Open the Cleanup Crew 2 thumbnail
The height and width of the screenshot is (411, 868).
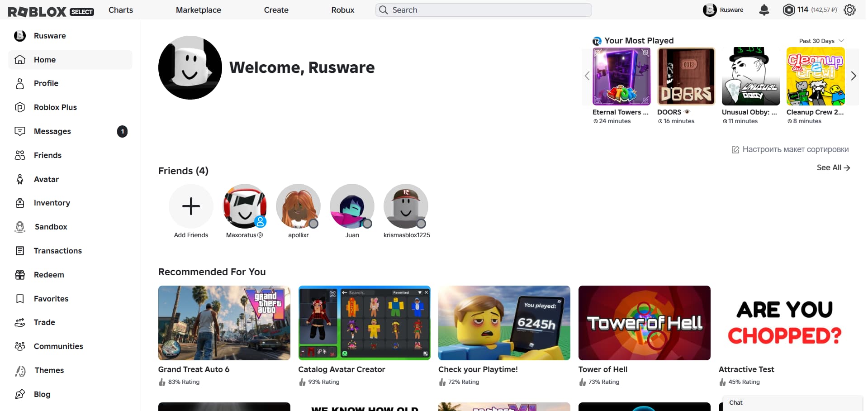click(816, 76)
